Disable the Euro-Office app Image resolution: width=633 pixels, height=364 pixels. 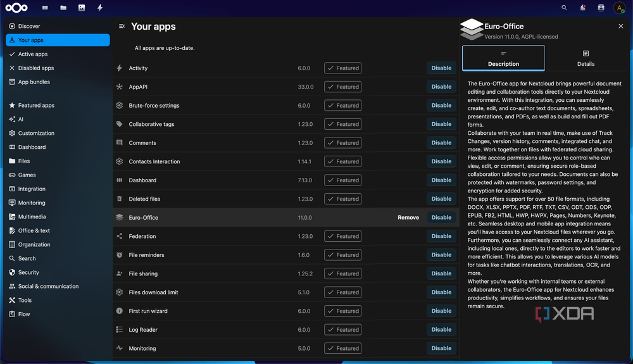point(441,218)
